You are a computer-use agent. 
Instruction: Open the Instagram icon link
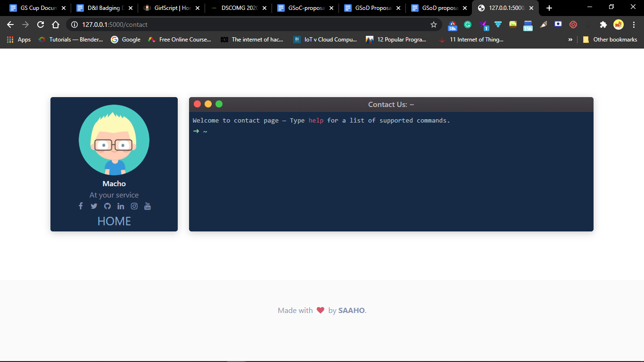coord(134,206)
